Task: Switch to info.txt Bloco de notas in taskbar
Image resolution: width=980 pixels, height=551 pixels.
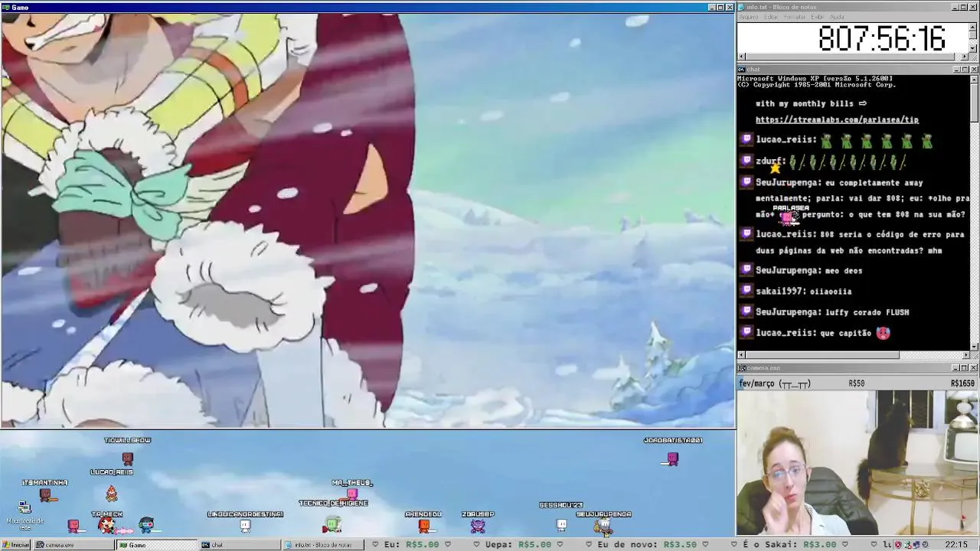Action: [x=323, y=545]
